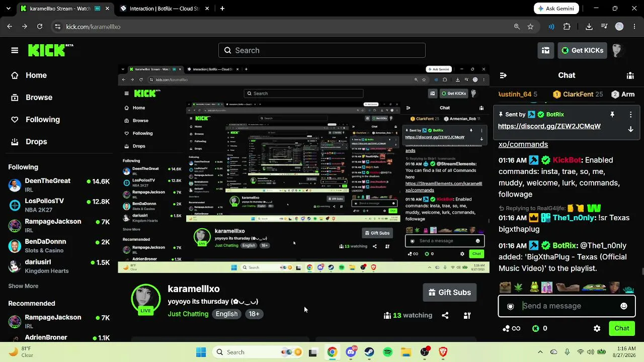
Task: Open the media controls icon
Action: coord(604,27)
